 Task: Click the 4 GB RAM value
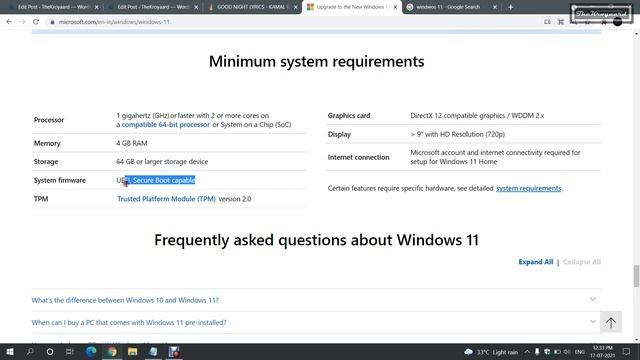(x=132, y=143)
